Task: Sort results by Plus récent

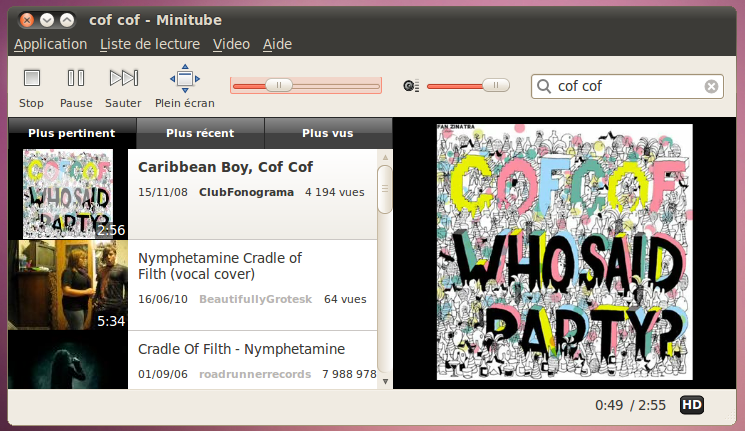Action: tap(200, 133)
